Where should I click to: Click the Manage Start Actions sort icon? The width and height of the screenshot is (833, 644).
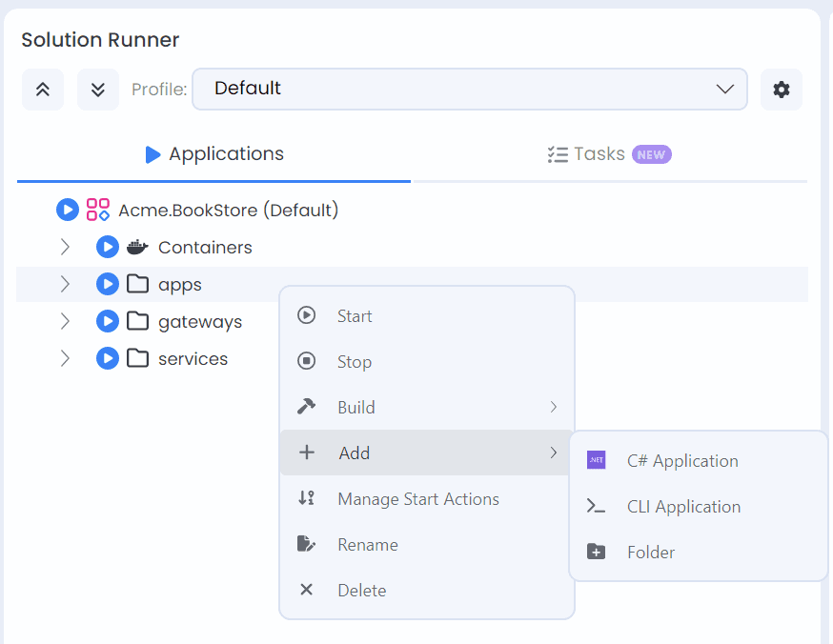306,498
